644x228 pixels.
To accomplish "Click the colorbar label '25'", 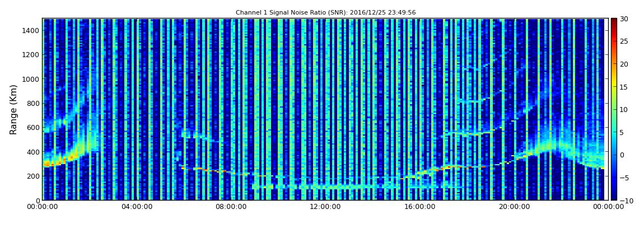I will [x=624, y=41].
